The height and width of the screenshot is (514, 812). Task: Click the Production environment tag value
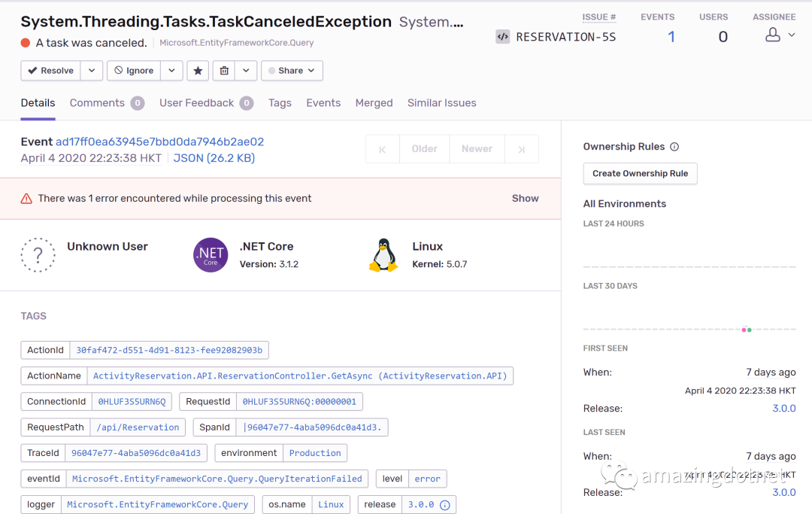click(x=315, y=453)
